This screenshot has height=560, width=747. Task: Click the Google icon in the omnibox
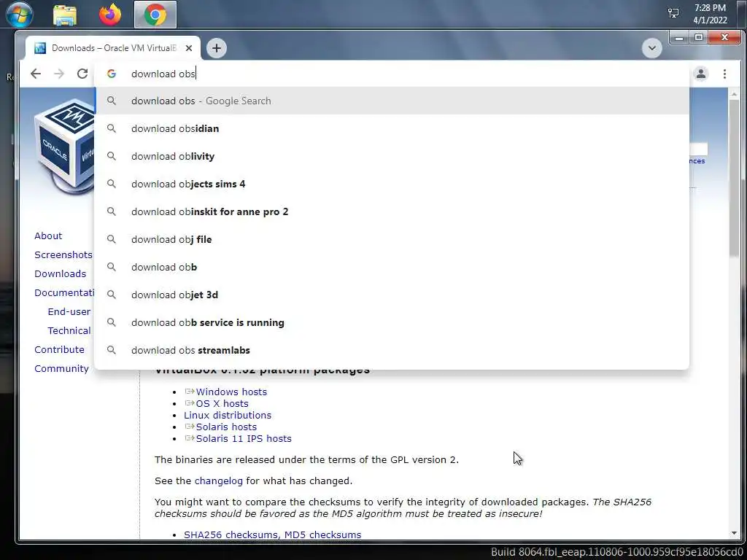112,74
